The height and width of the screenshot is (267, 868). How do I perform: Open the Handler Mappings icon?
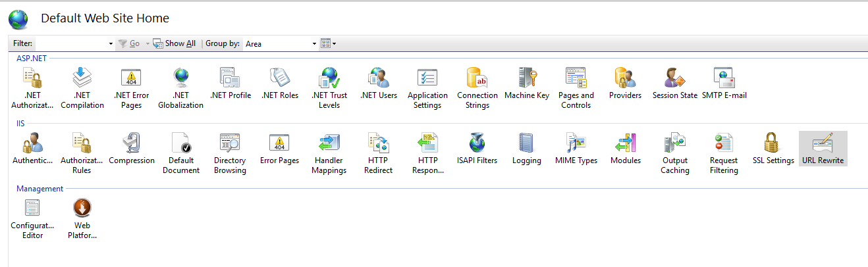coord(329,143)
